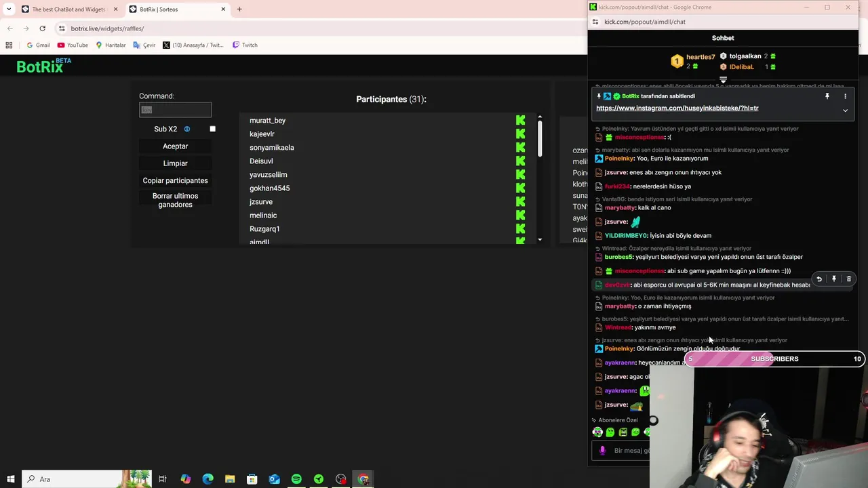Click Copiar participantes
868x488 pixels.
(x=175, y=180)
